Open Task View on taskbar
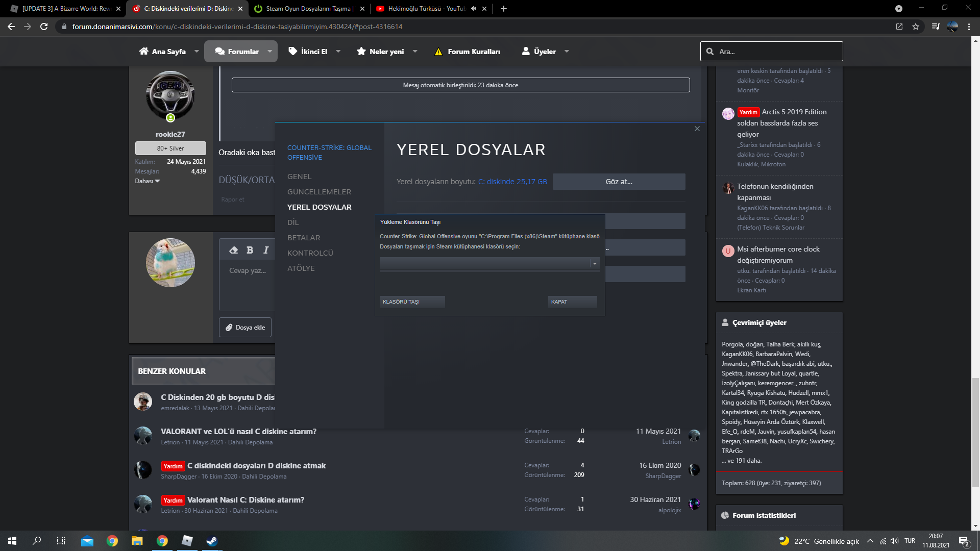This screenshot has height=551, width=980. [61, 541]
